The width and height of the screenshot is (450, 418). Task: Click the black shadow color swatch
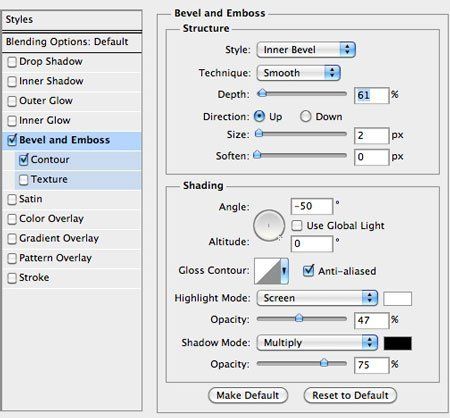pos(398,343)
